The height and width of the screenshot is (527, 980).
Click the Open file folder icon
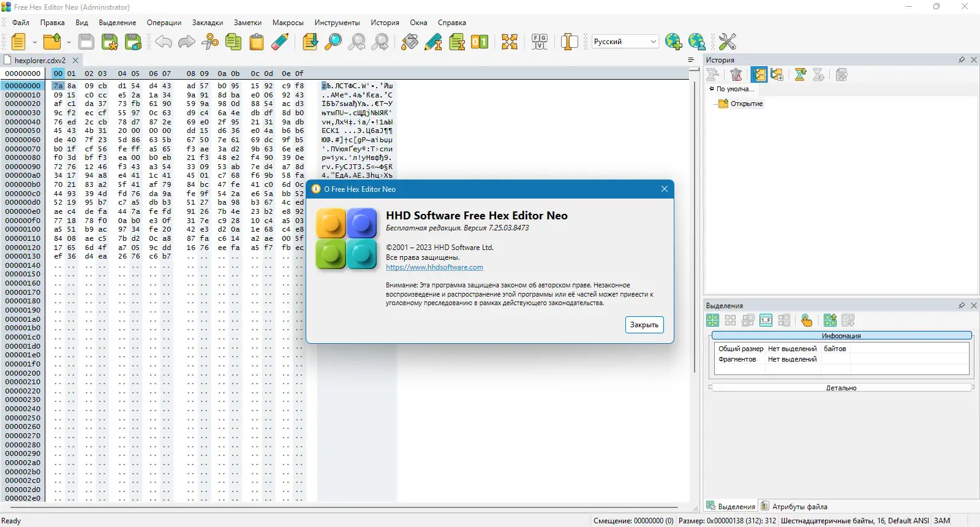[x=52, y=42]
